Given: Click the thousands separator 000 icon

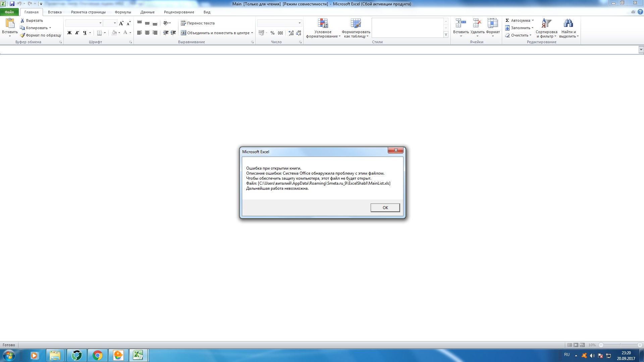Looking at the screenshot, I should [x=280, y=33].
